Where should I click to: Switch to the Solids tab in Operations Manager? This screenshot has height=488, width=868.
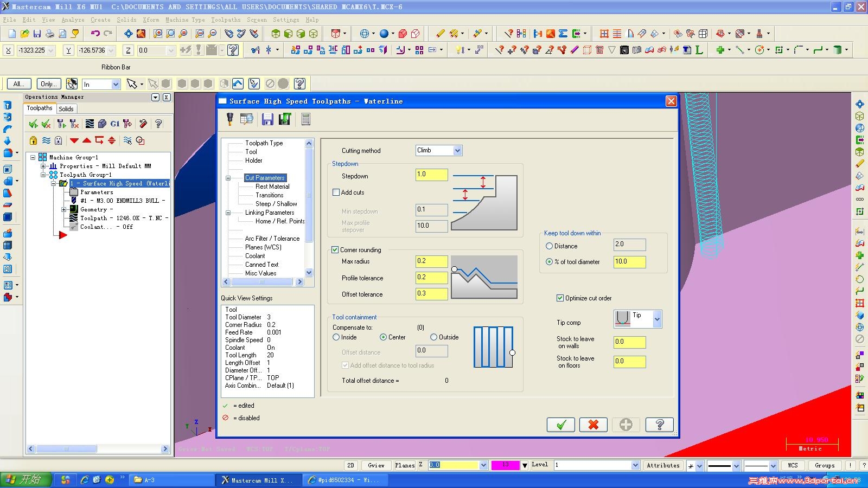[66, 109]
